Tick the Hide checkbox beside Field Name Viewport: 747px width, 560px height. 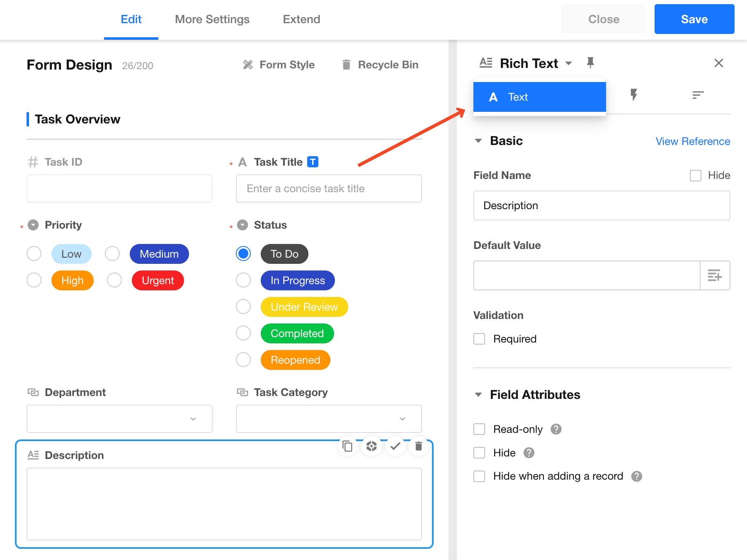(x=696, y=176)
